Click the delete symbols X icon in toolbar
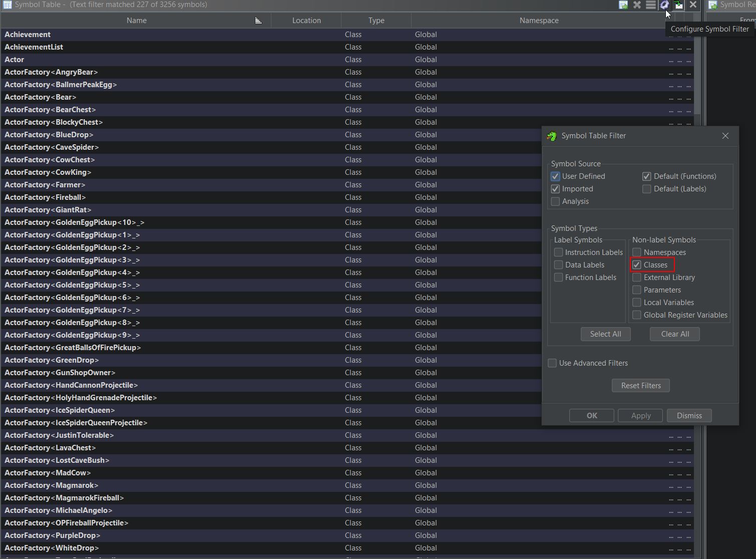The image size is (756, 559). click(637, 5)
